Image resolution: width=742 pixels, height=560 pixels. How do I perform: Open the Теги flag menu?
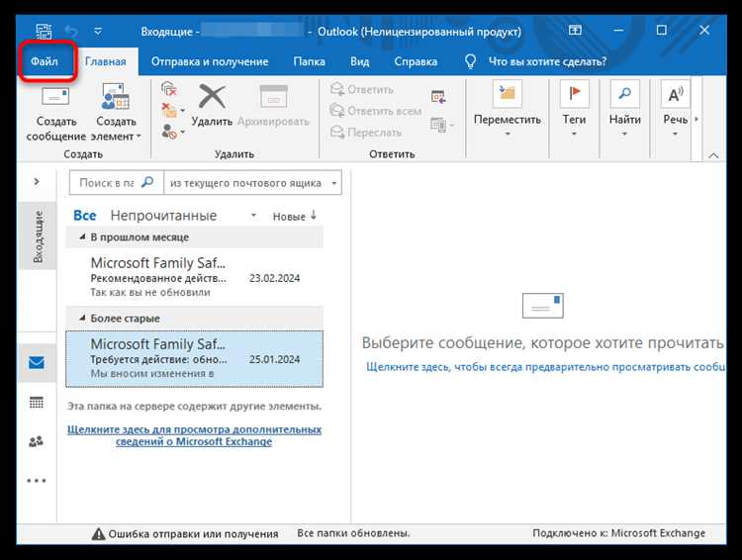pos(574,110)
